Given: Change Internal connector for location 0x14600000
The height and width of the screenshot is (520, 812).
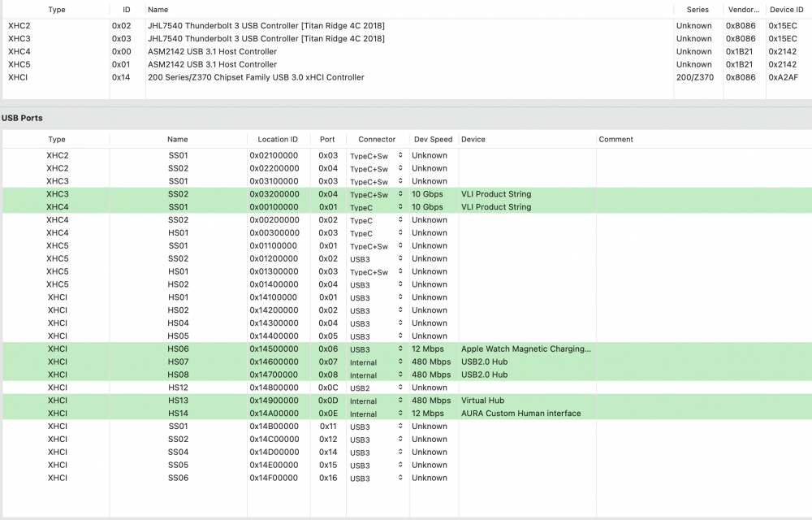Looking at the screenshot, I should coord(377,362).
